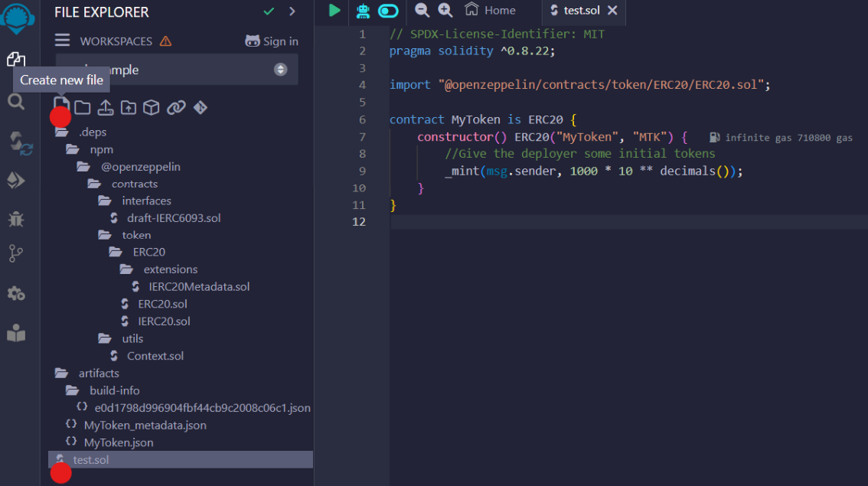Click the git diamond icon in explorer
868x486 pixels.
point(201,107)
